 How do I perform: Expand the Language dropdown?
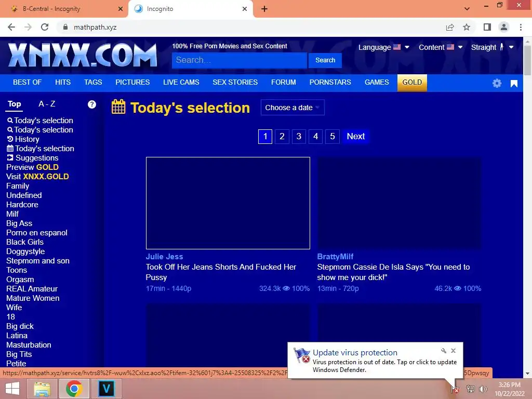384,47
